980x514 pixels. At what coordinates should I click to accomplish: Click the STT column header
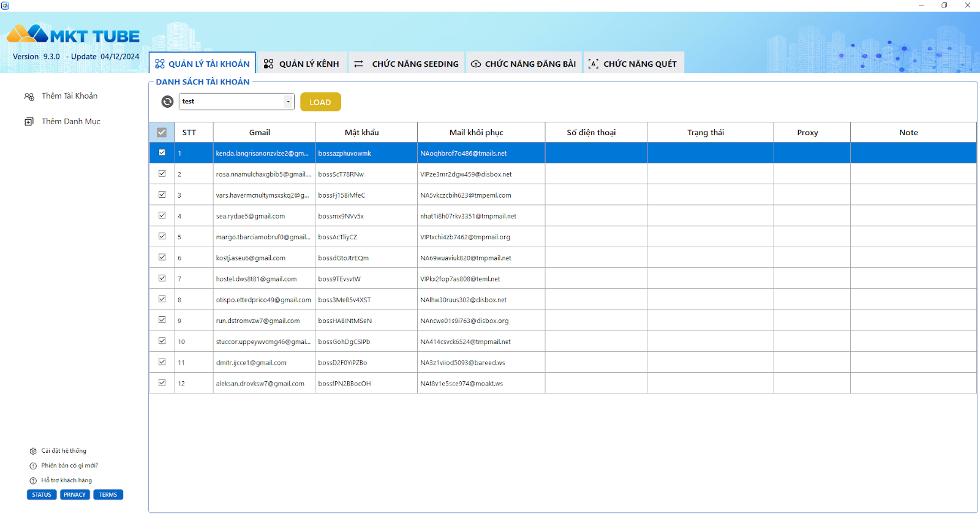coord(194,132)
